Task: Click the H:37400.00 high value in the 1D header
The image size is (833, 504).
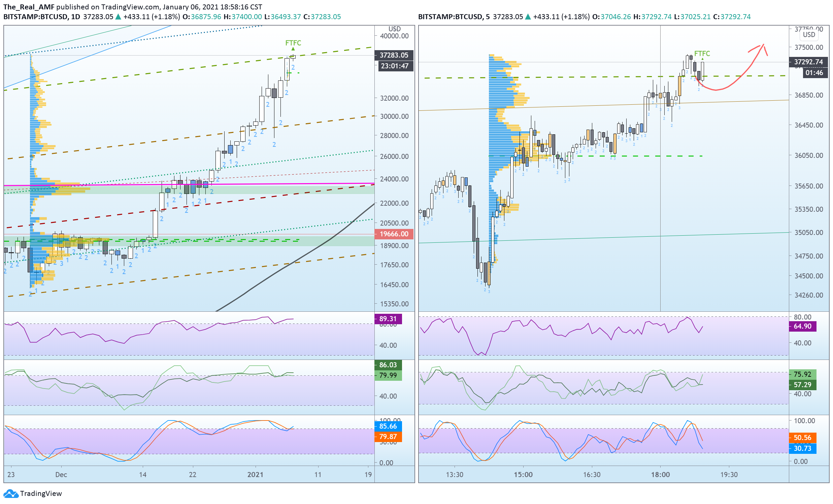Action: pos(242,16)
